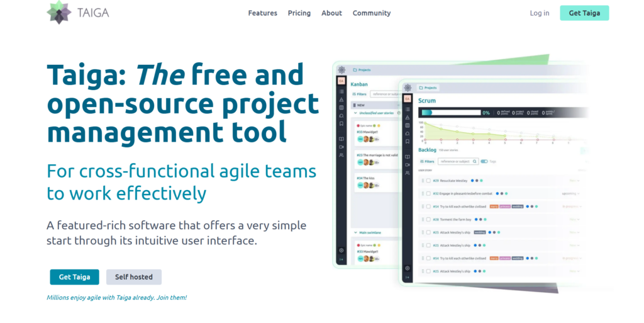Open the team members icon in the Kanban sidebar
The height and width of the screenshot is (323, 644).
[x=341, y=155]
